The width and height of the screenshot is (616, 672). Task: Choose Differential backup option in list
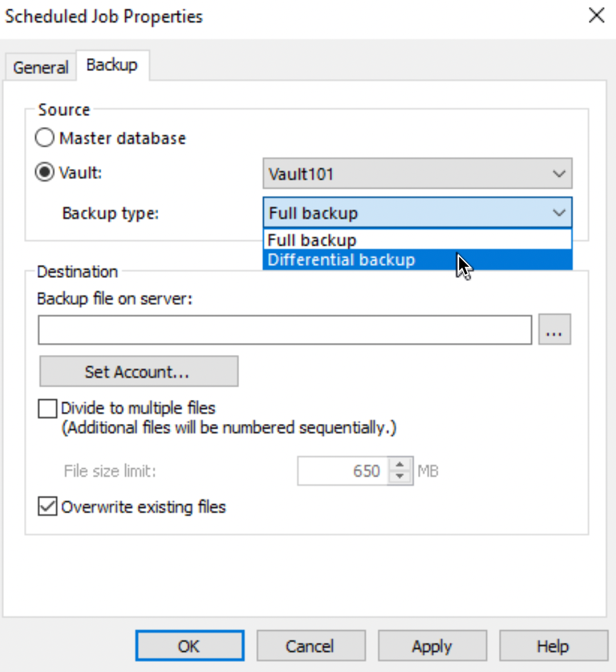pos(417,259)
